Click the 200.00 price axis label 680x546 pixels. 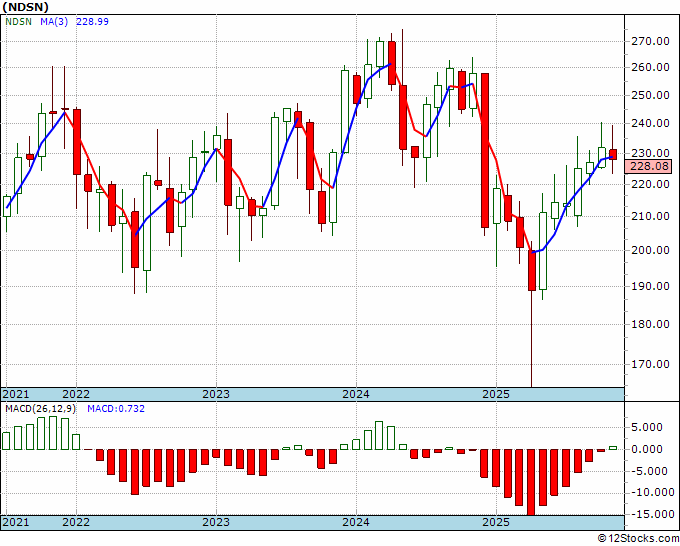[649, 250]
